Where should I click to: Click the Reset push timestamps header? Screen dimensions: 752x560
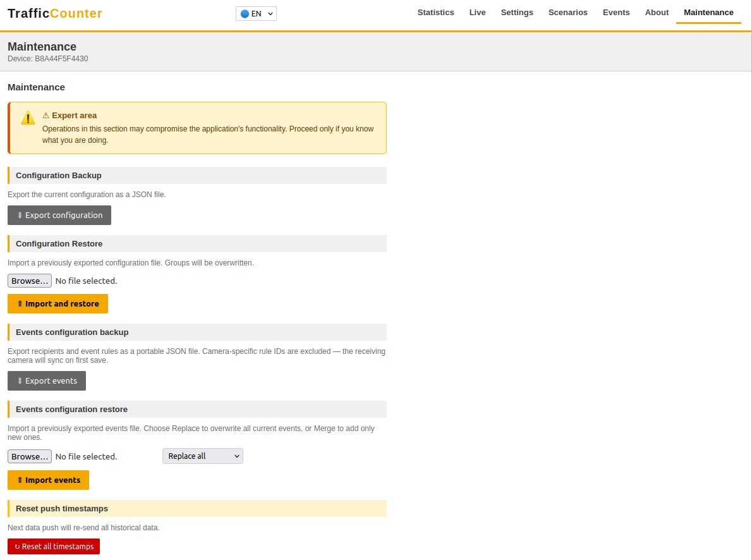[197, 509]
